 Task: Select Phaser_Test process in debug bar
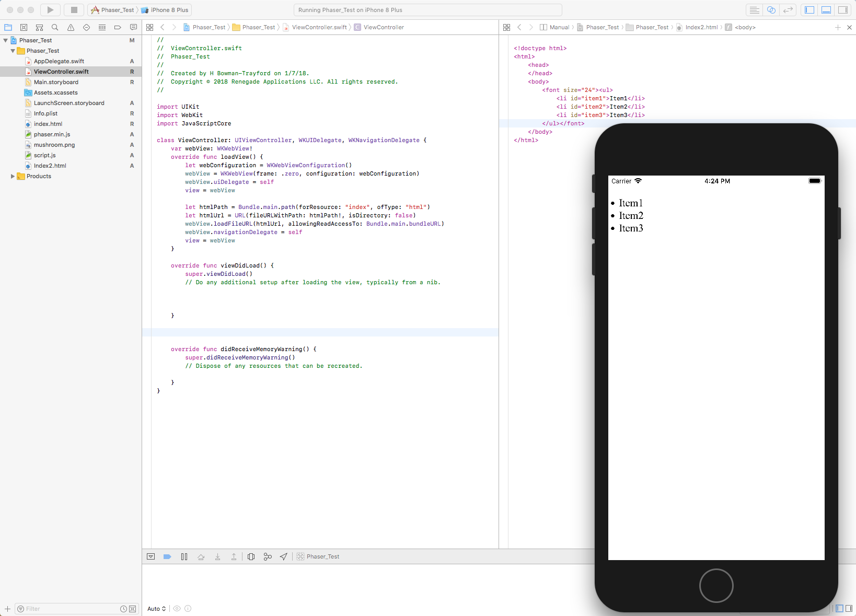pyautogui.click(x=318, y=556)
